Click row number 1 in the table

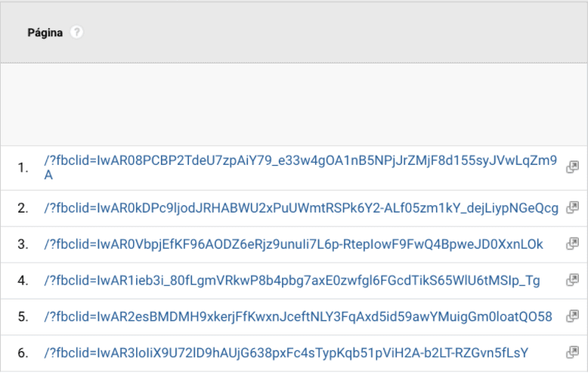coord(23,167)
